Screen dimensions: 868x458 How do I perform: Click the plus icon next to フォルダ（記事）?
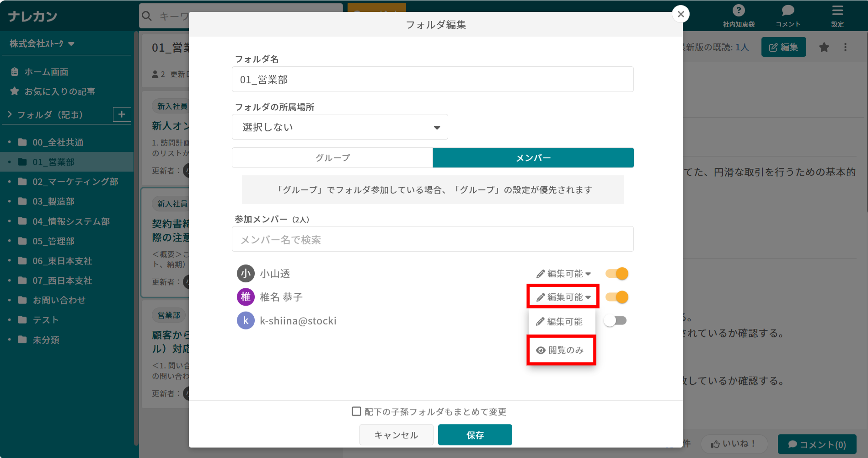122,114
